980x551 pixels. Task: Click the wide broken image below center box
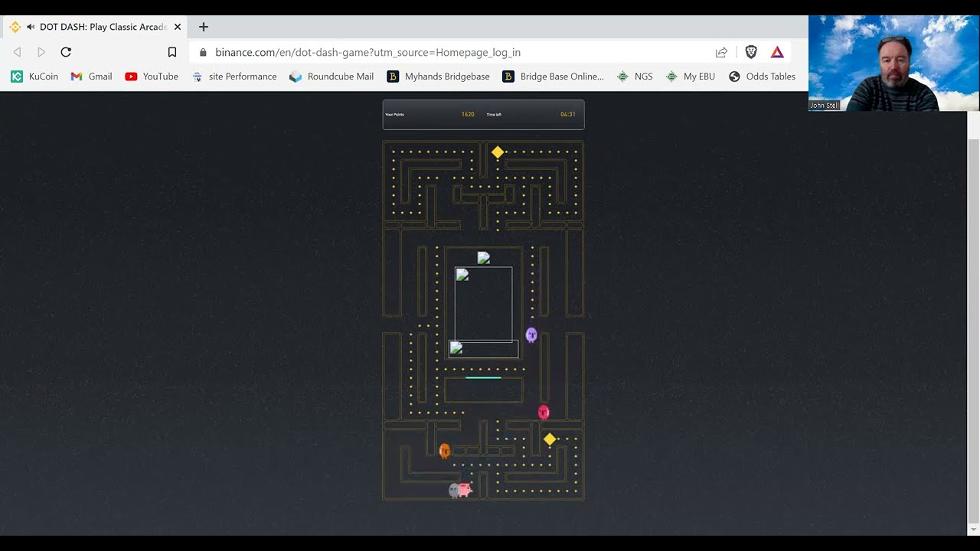pyautogui.click(x=484, y=349)
